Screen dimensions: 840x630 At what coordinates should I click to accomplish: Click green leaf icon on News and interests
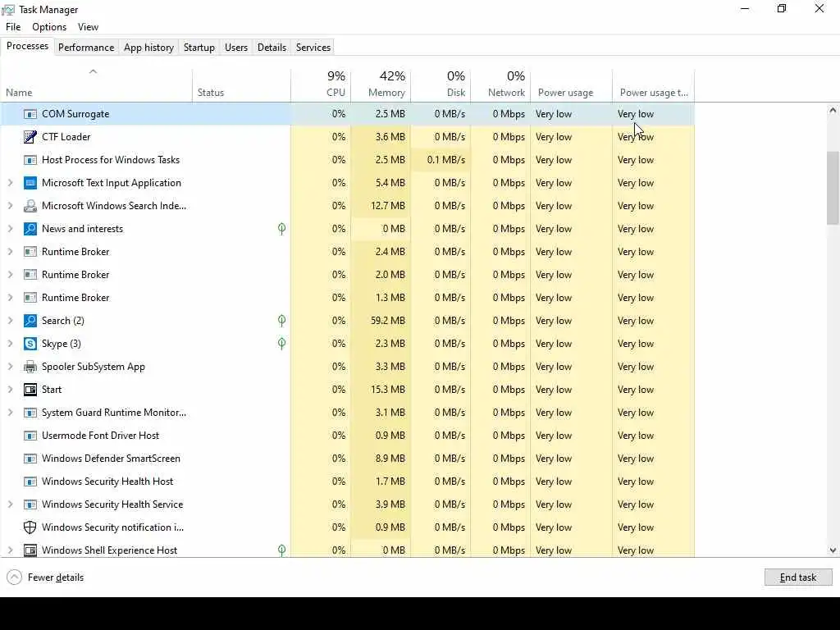click(282, 230)
